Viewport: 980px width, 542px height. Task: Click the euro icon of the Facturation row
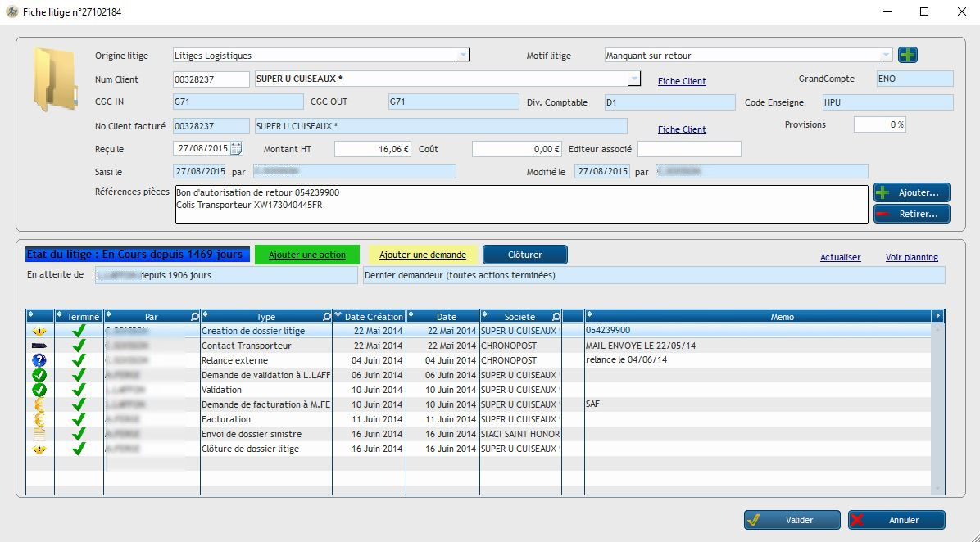coord(39,419)
